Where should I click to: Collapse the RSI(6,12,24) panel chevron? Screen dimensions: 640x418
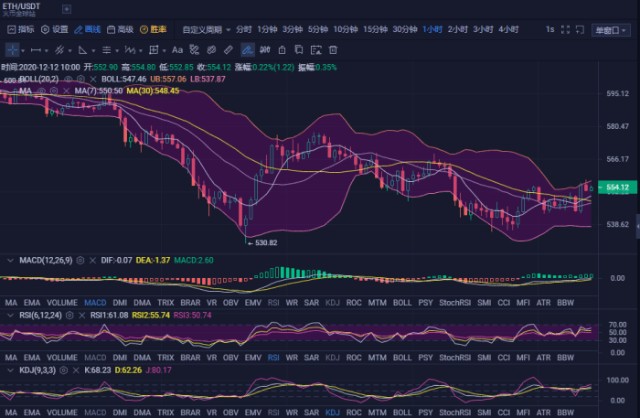(x=10, y=315)
